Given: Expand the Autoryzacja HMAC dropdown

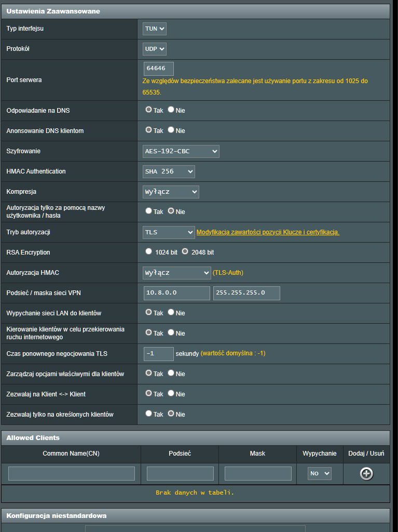Looking at the screenshot, I should [x=176, y=273].
